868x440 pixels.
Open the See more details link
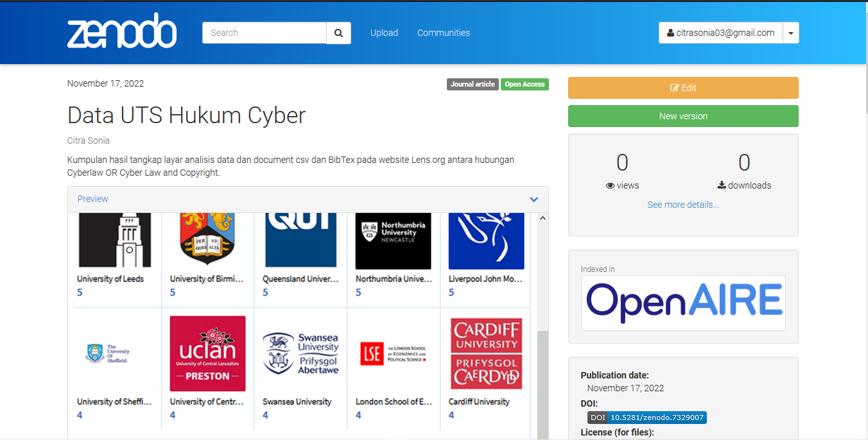683,205
